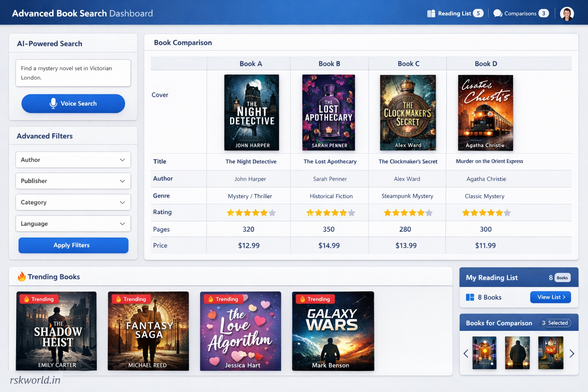
Task: Open The Lost Apothecary cover
Action: (328, 113)
